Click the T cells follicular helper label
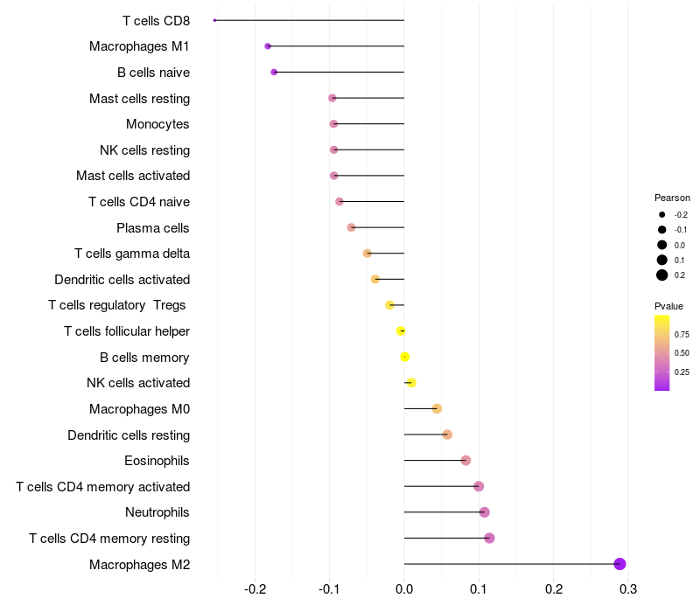This screenshot has width=700, height=612. click(x=127, y=331)
